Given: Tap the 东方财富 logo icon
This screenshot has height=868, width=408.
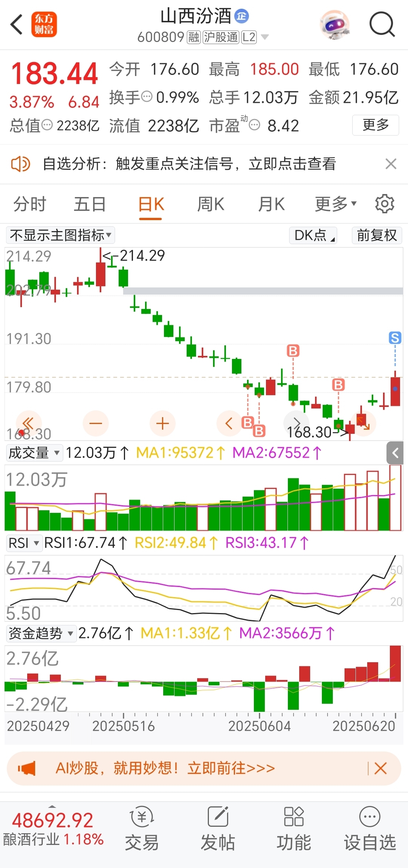Looking at the screenshot, I should [44, 25].
